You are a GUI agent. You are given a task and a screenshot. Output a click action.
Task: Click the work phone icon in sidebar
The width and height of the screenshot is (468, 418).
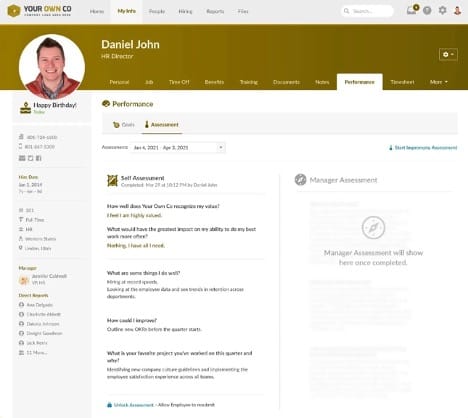coord(21,137)
